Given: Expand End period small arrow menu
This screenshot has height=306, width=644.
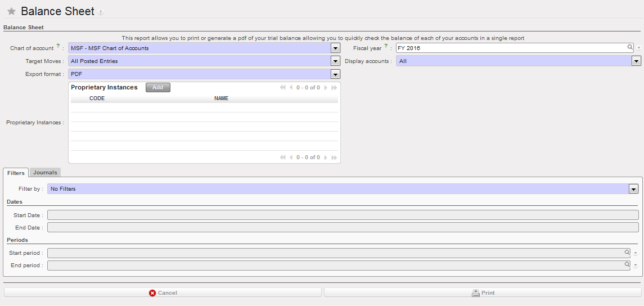Looking at the screenshot, I should coord(636,266).
